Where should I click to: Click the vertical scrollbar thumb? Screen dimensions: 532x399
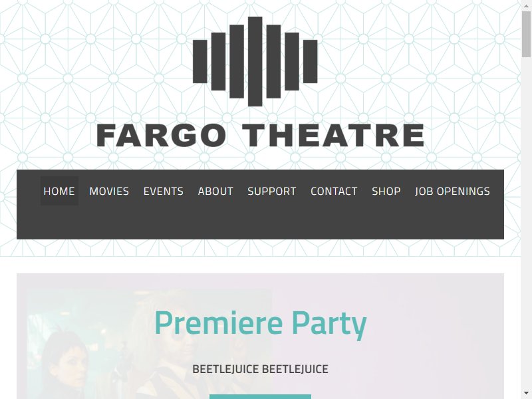[526, 34]
